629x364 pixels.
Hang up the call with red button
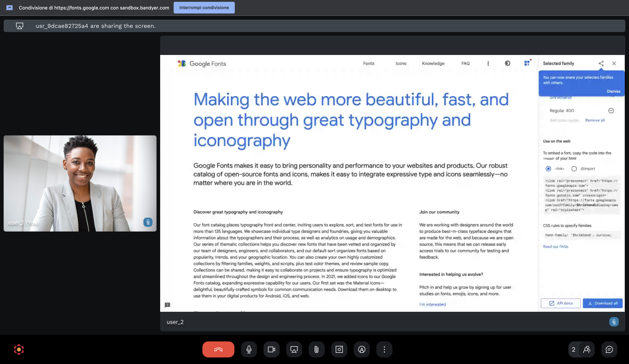click(x=218, y=349)
